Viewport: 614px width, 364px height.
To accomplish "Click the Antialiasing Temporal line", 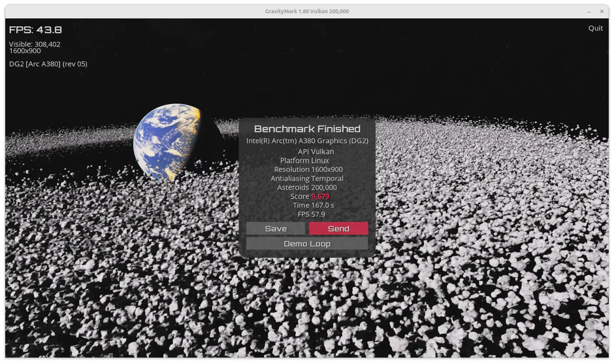I will (307, 178).
